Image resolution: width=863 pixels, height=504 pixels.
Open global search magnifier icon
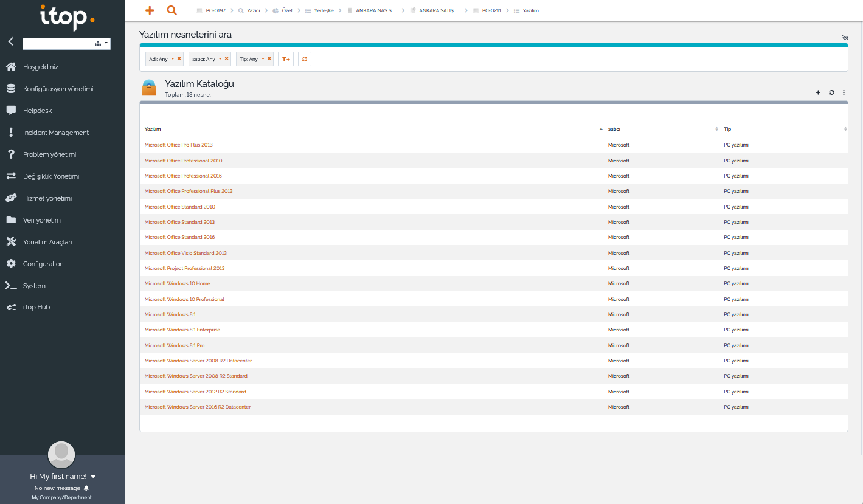172,10
